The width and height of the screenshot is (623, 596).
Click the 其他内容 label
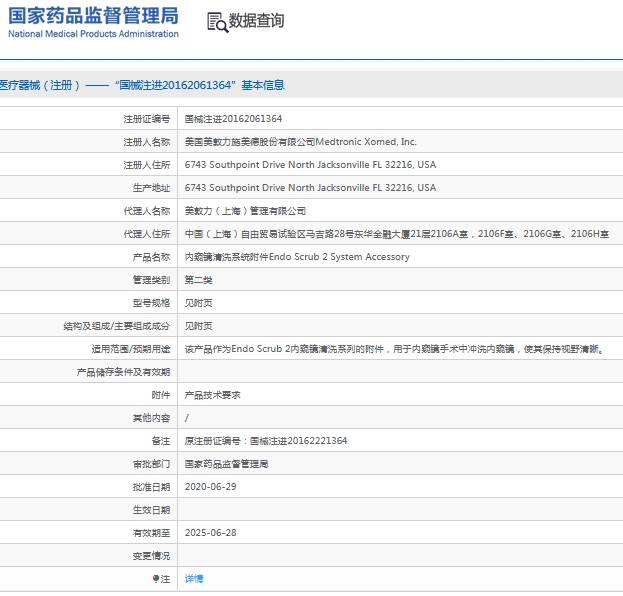coord(151,418)
